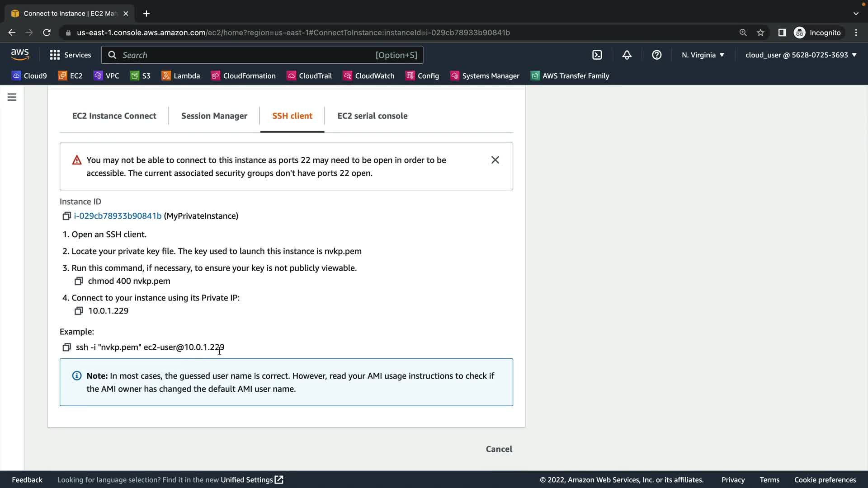Click the help question mark icon
Image resolution: width=868 pixels, height=488 pixels.
[656, 55]
